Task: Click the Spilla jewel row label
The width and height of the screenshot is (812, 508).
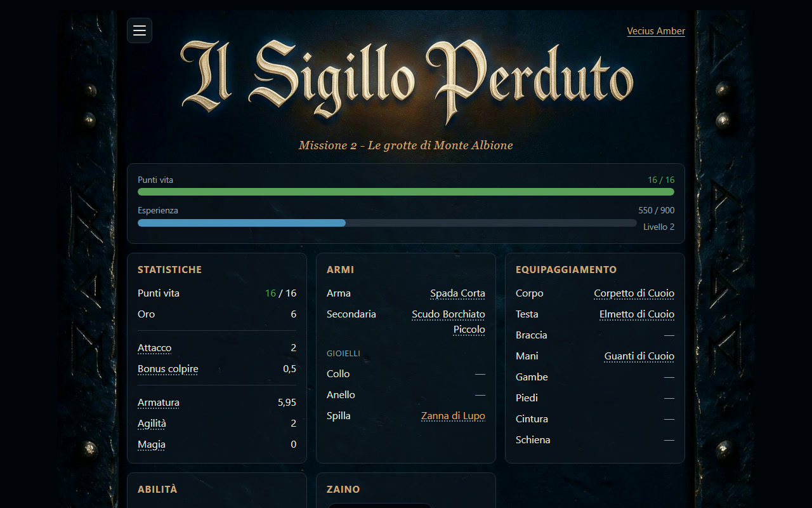Action: [x=338, y=416]
